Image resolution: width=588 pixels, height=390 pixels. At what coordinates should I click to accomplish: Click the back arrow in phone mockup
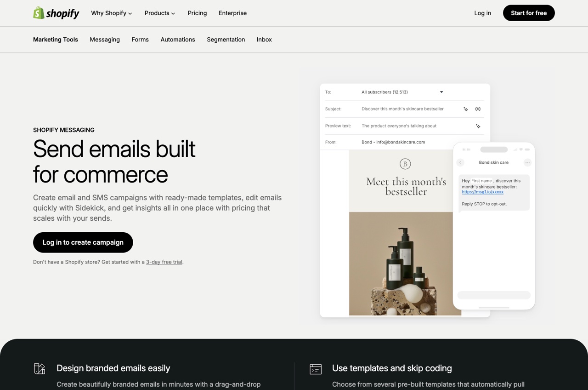[x=460, y=162]
